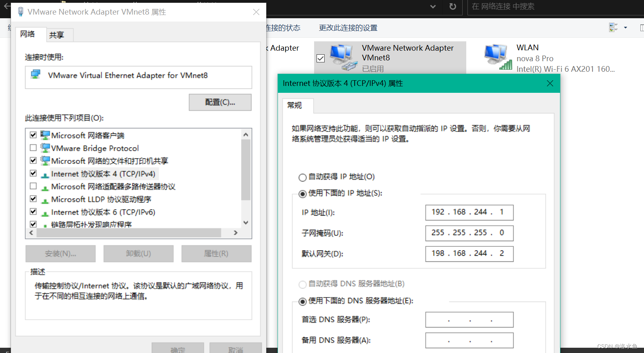Click the 子网掩码 input field
This screenshot has height=353, width=644.
tap(470, 233)
